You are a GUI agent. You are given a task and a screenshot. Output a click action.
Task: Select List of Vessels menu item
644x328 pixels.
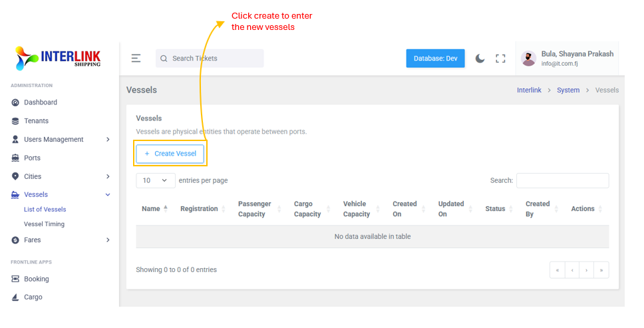tap(45, 210)
